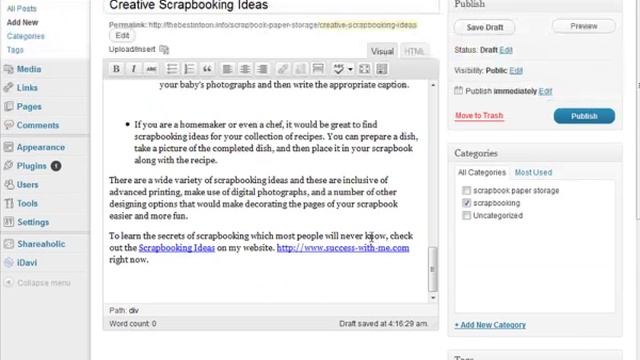This screenshot has height=360, width=640.
Task: Click Draft saved time status text
Action: click(x=383, y=324)
